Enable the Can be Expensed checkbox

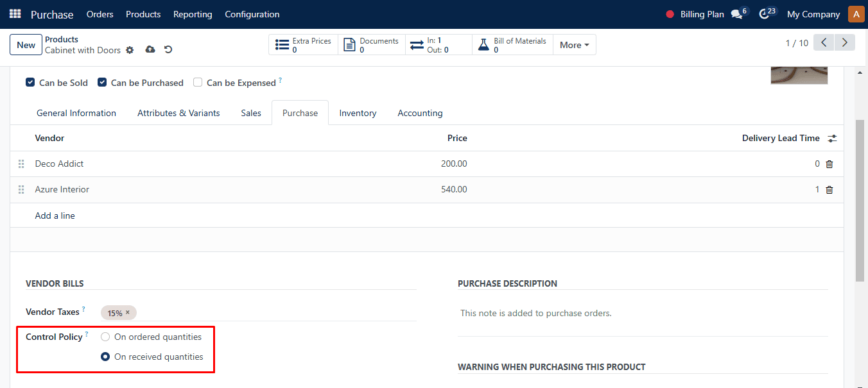click(198, 82)
